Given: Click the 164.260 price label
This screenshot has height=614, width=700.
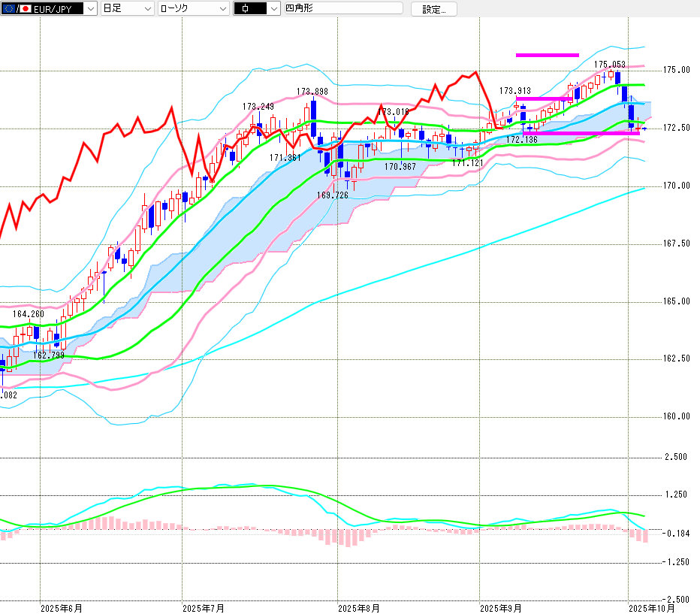Looking at the screenshot, I should (x=29, y=314).
